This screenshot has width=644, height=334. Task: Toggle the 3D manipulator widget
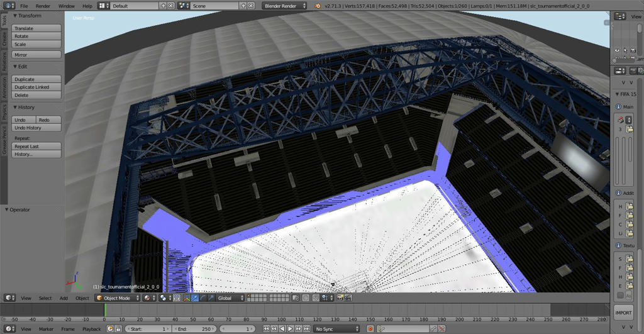[x=187, y=298]
